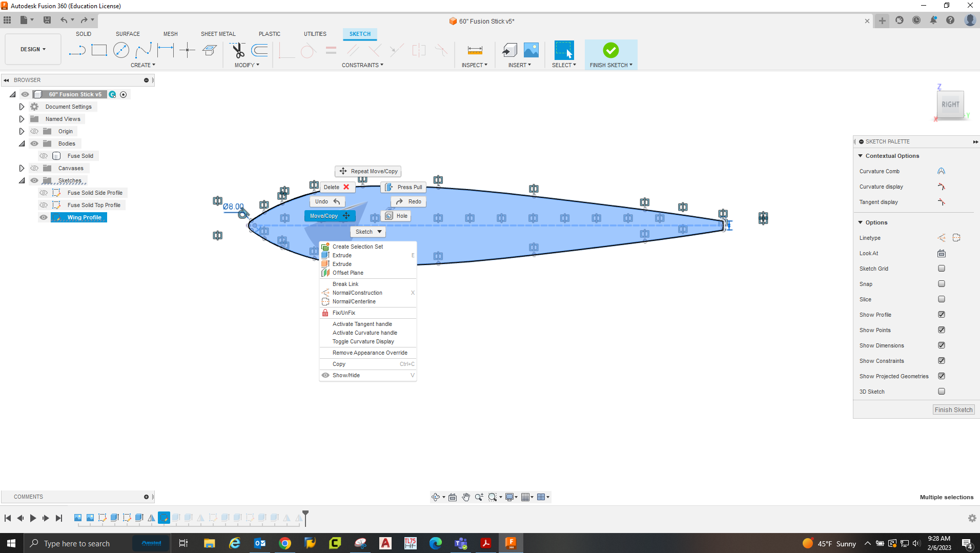Image resolution: width=980 pixels, height=553 pixels.
Task: Switch to the SURFACE tab
Action: tap(128, 34)
